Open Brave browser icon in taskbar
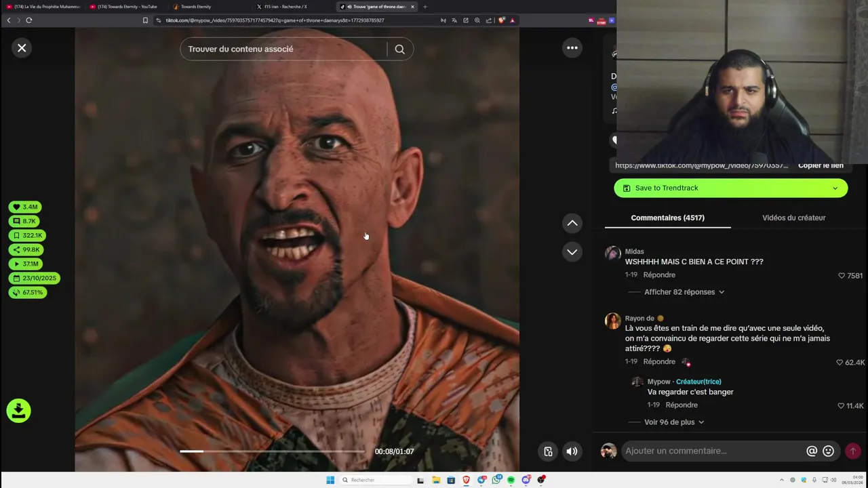This screenshot has width=868, height=488. (x=466, y=480)
